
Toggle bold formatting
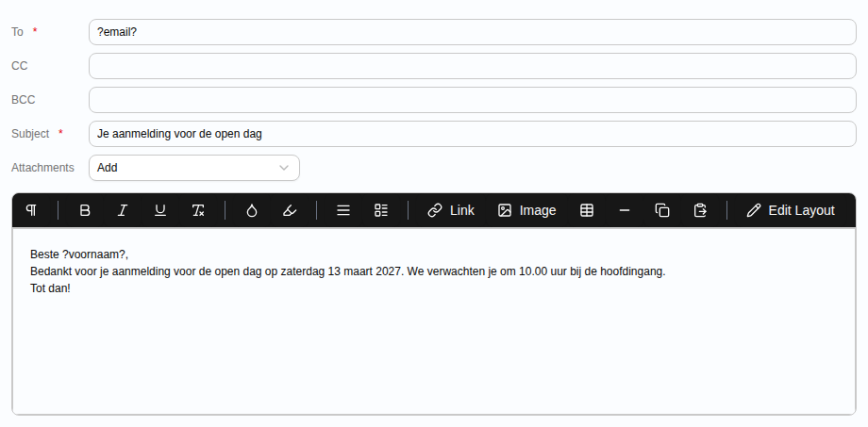85,210
